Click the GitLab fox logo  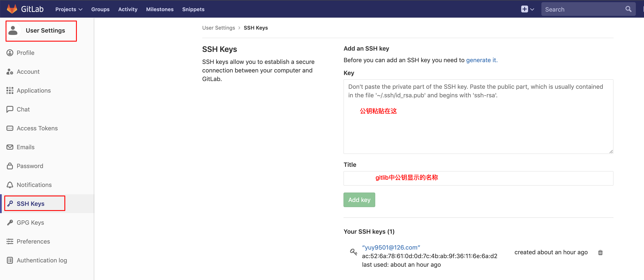click(12, 9)
